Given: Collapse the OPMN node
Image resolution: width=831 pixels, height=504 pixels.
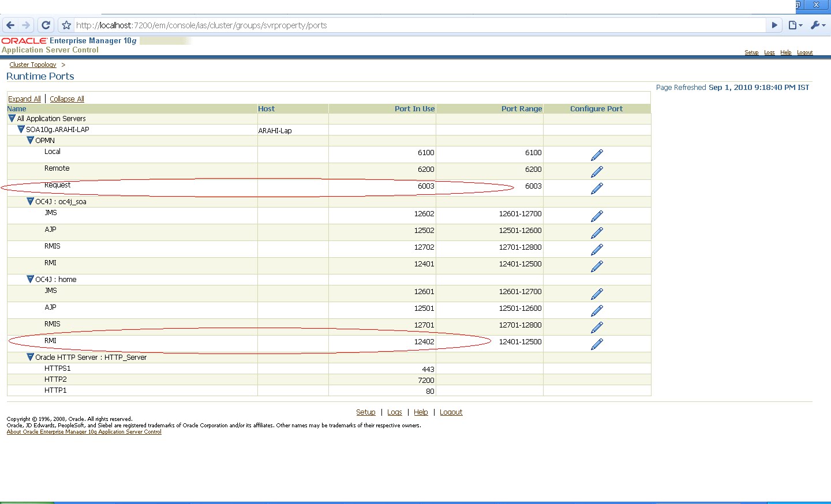Looking at the screenshot, I should pyautogui.click(x=30, y=140).
